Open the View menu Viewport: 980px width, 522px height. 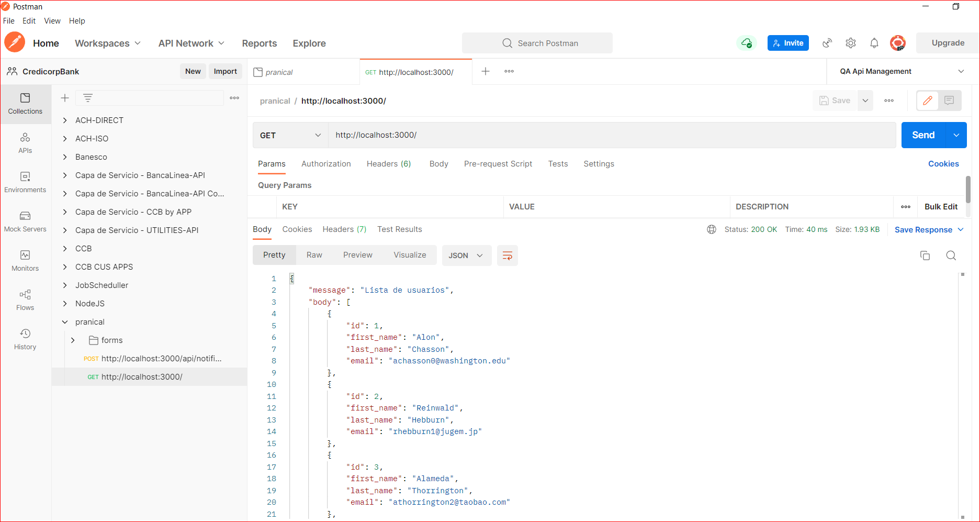[52, 21]
